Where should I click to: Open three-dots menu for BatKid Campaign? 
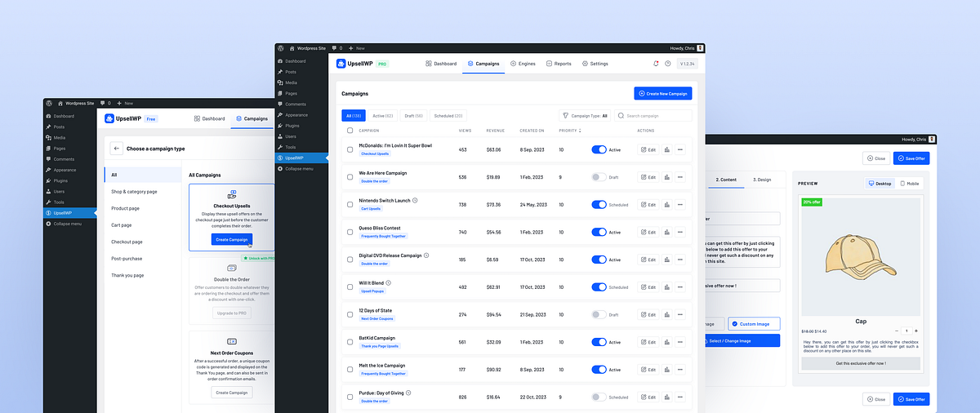pos(680,342)
